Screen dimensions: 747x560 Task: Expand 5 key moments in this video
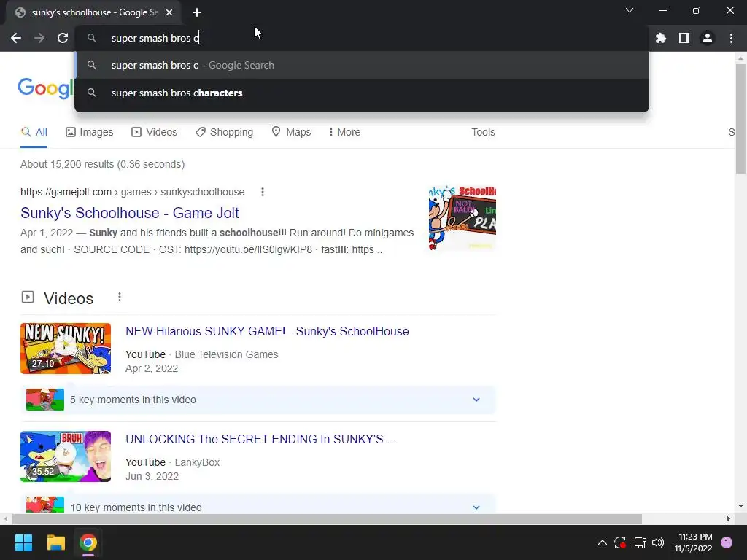(258, 400)
